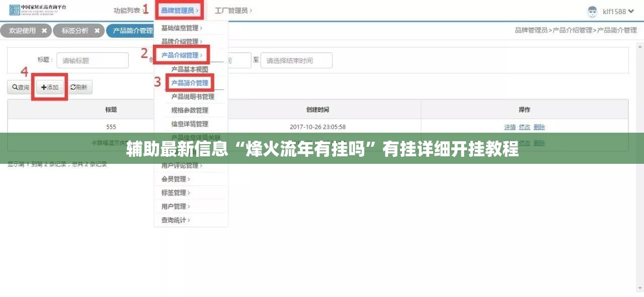Click 删除 link for row 555
This screenshot has width=644, height=297.
point(539,127)
